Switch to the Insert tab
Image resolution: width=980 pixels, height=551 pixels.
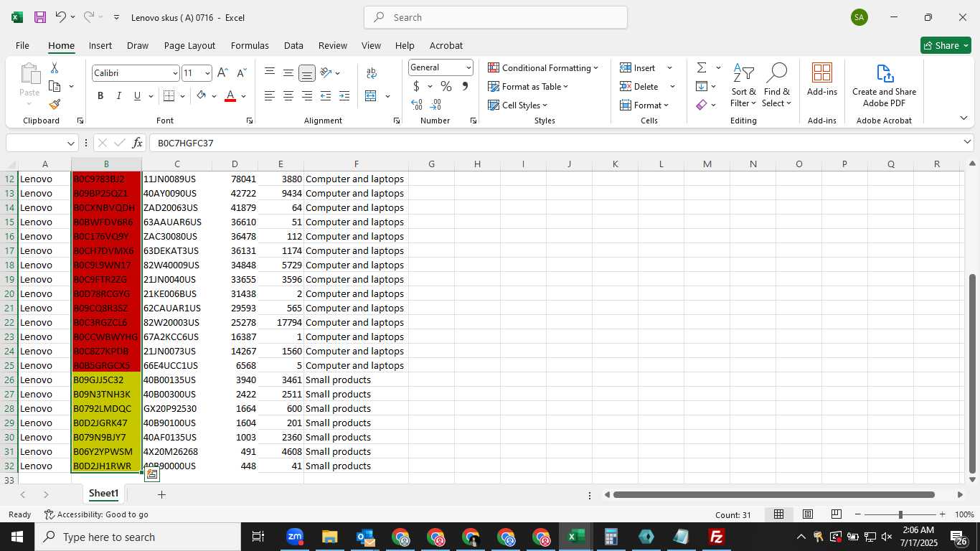(x=100, y=45)
